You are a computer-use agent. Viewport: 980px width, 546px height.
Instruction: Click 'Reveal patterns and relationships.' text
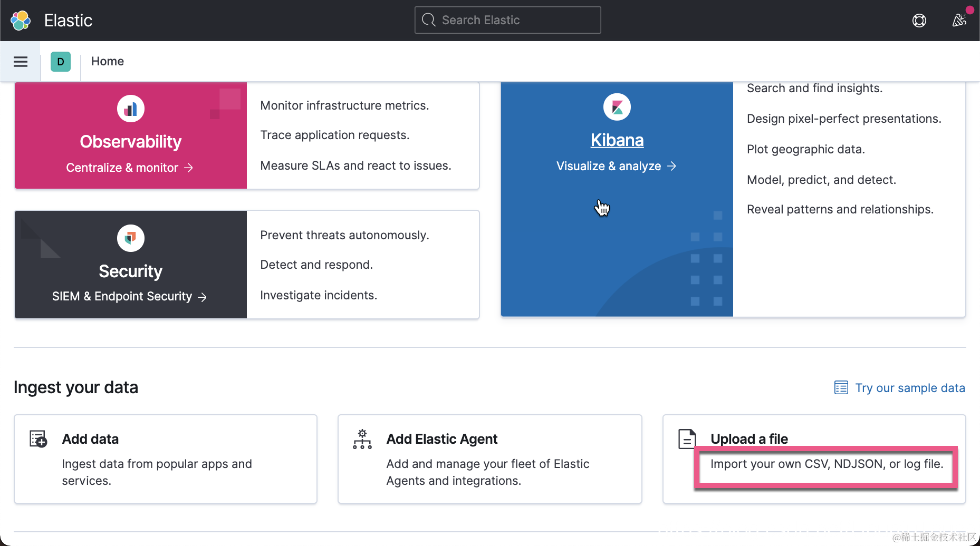point(840,209)
